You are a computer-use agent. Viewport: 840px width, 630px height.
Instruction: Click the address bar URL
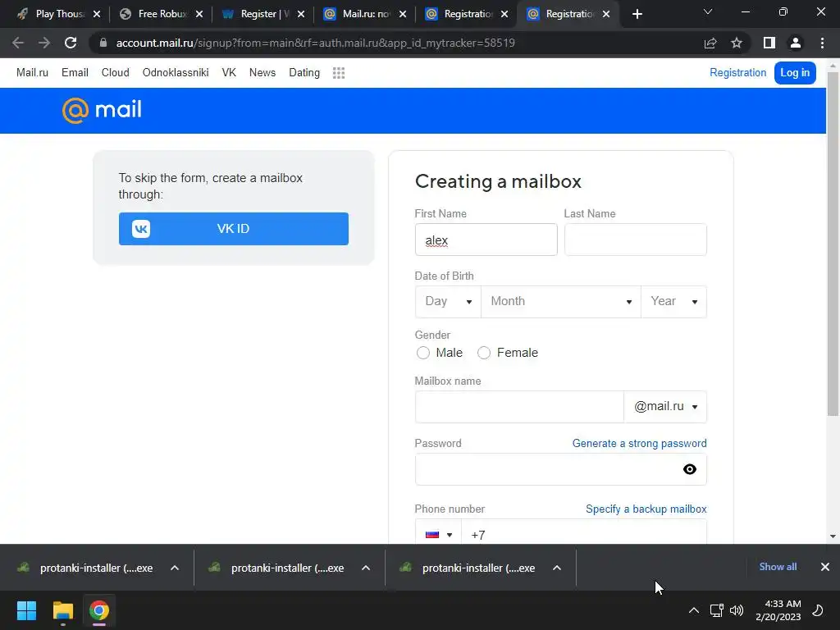tap(316, 43)
